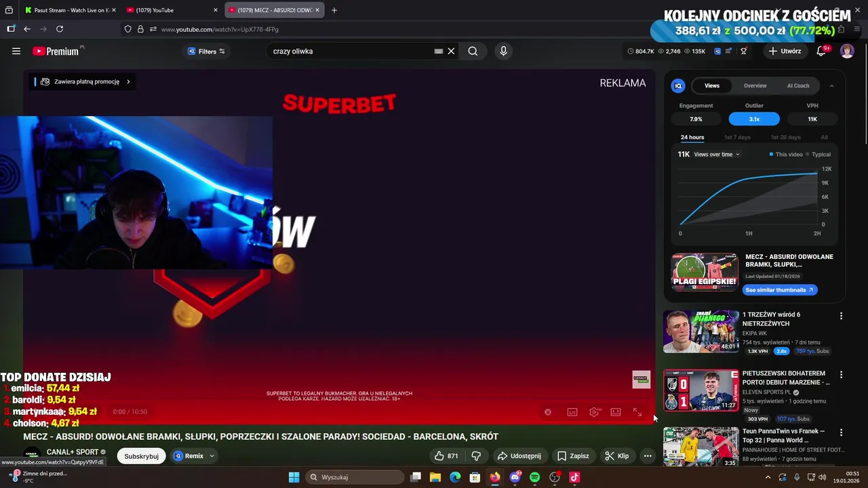The image size is (868, 488).
Task: Open notifications bell with 9+ badge
Action: click(x=821, y=51)
